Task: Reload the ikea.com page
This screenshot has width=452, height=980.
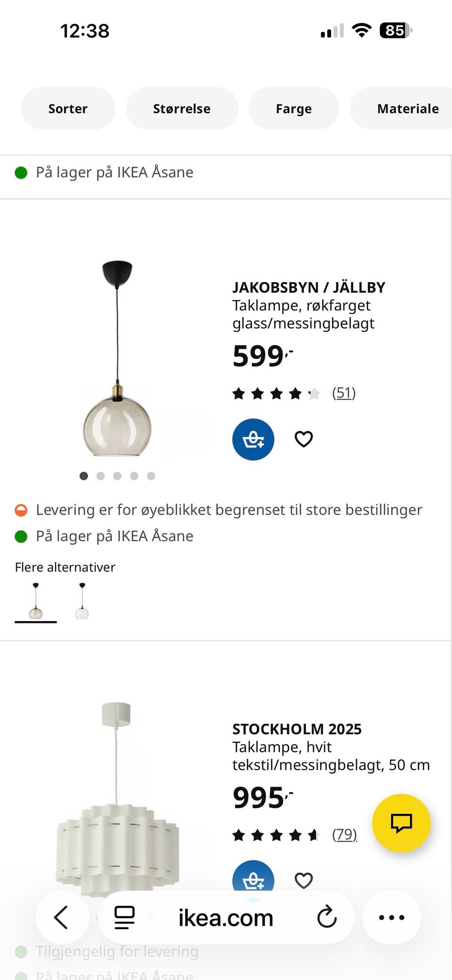Action: [327, 917]
